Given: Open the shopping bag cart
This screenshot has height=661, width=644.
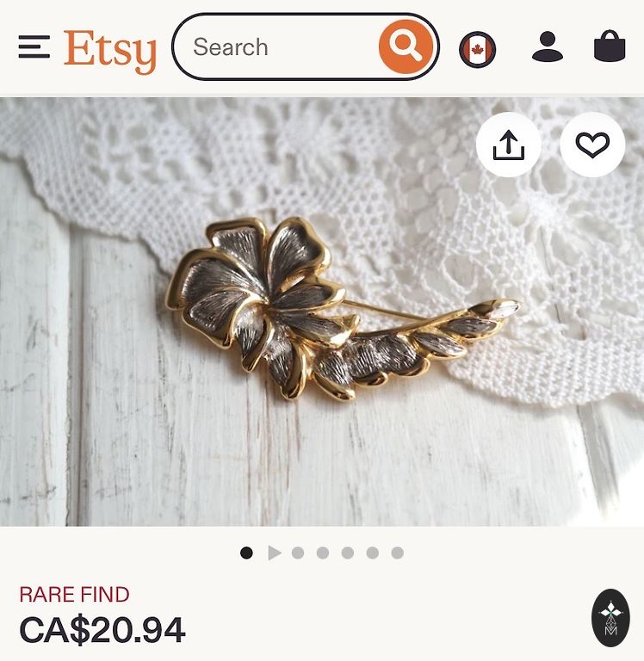Looking at the screenshot, I should [610, 46].
